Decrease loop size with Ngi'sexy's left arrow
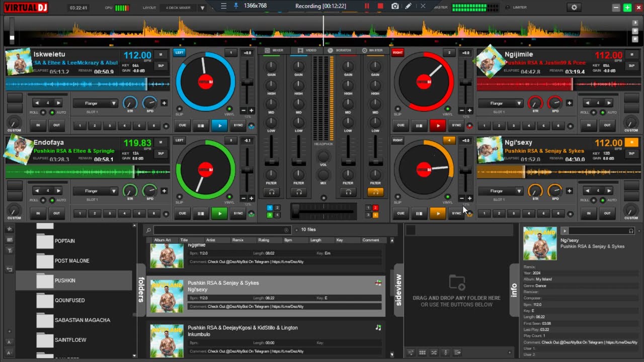 coord(588,191)
